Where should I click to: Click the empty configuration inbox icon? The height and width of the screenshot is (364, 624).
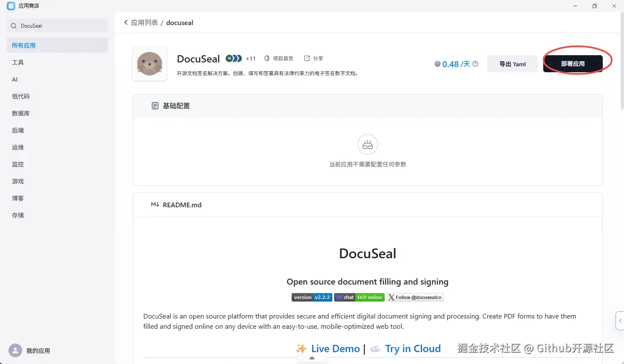[368, 145]
